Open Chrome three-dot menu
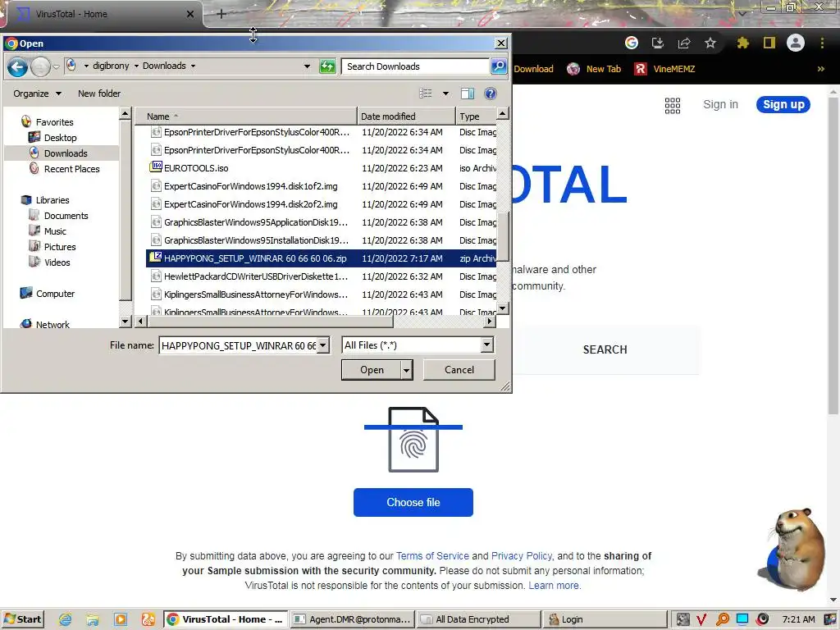 822,43
